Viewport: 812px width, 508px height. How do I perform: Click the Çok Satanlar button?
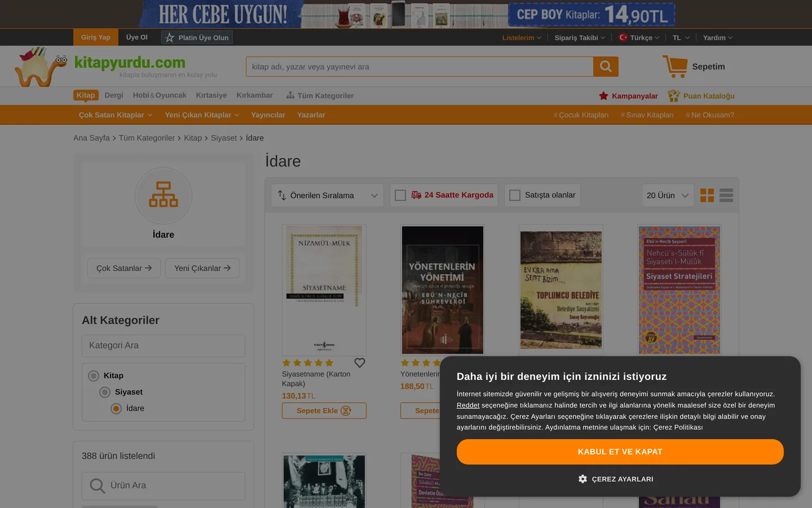tap(124, 268)
